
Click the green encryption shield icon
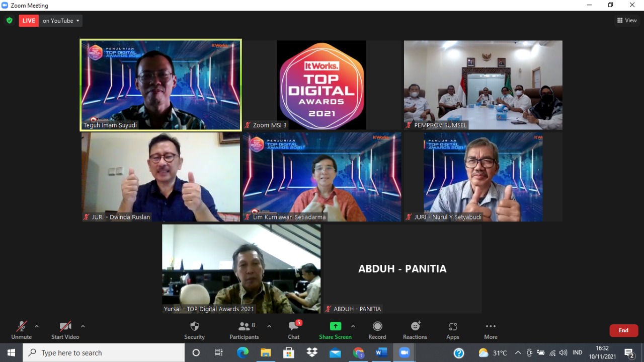click(9, 21)
